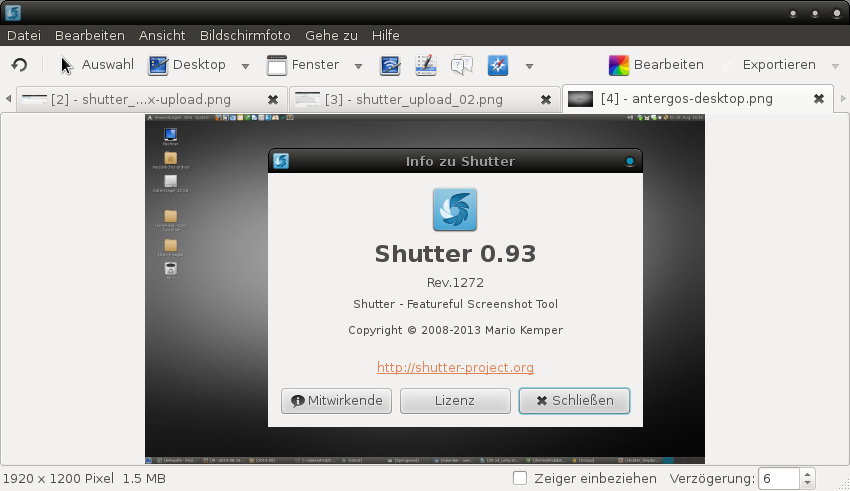Close the [2] shutter upload tab
850x491 pixels.
pyautogui.click(x=273, y=100)
